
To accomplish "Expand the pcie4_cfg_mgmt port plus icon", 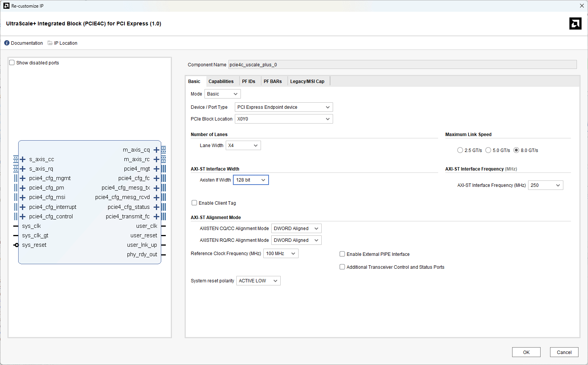I will 23,178.
